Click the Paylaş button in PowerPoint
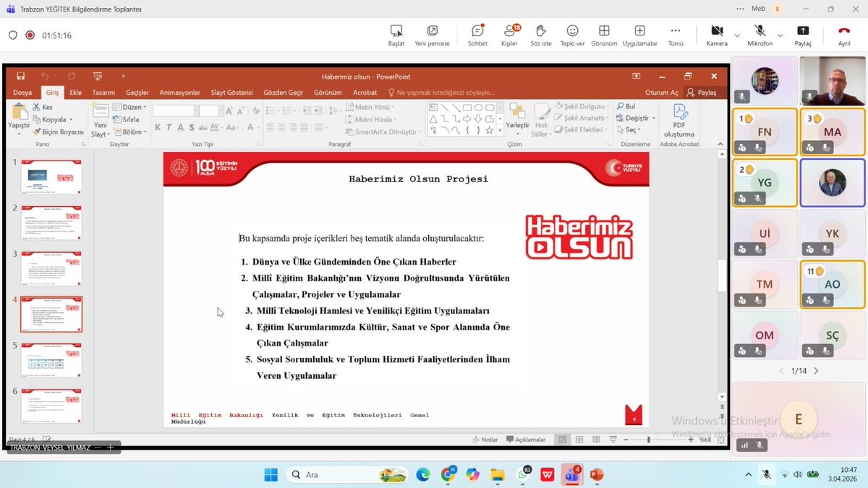 click(x=702, y=93)
